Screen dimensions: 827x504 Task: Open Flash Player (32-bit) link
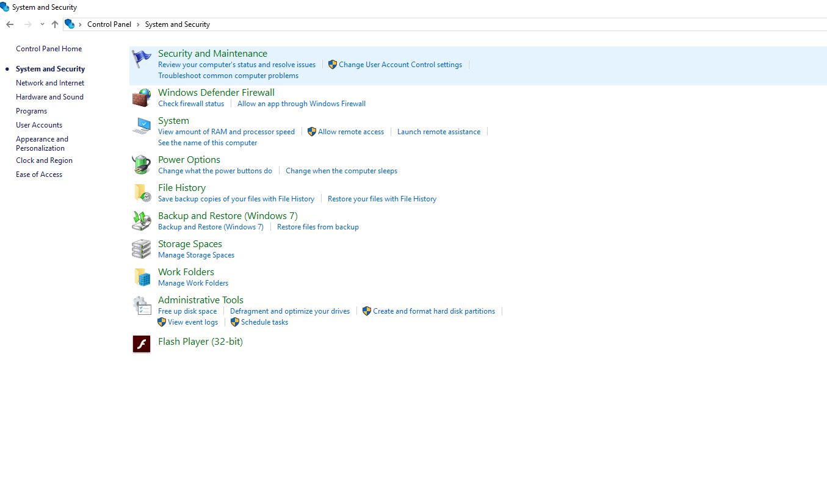(x=200, y=342)
